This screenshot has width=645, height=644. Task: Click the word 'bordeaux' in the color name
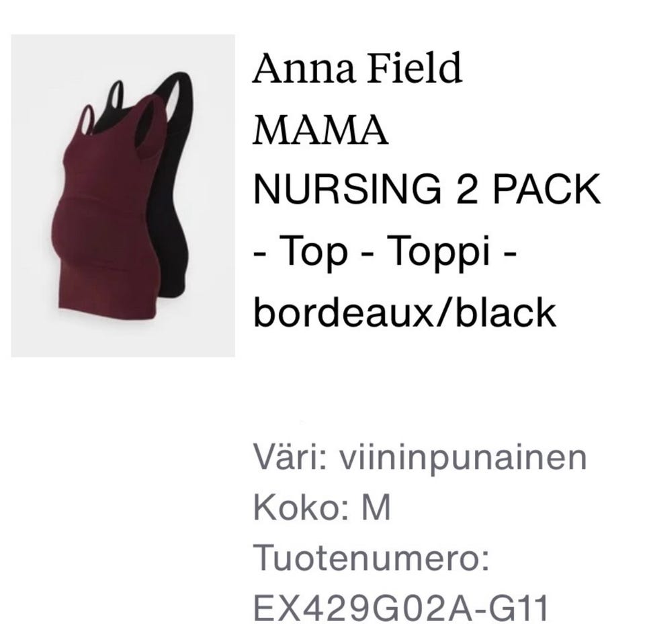343,311
